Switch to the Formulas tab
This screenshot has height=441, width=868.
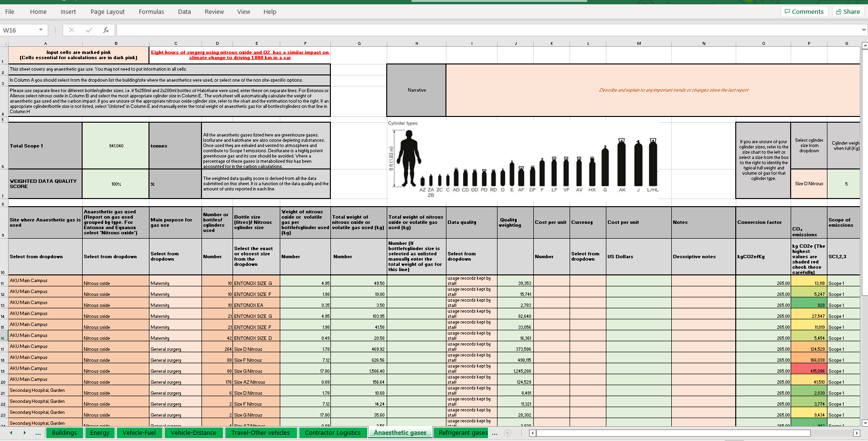tap(151, 11)
